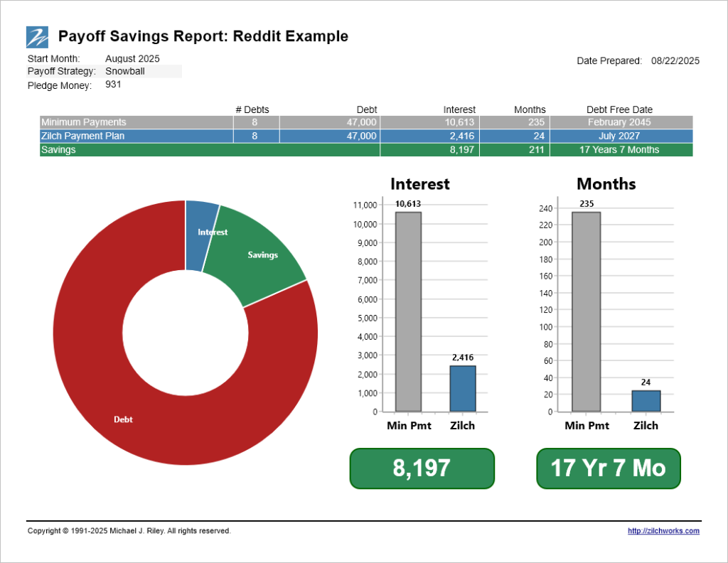728x563 pixels.
Task: Click the green 8,197 interest savings badge
Action: coord(422,468)
